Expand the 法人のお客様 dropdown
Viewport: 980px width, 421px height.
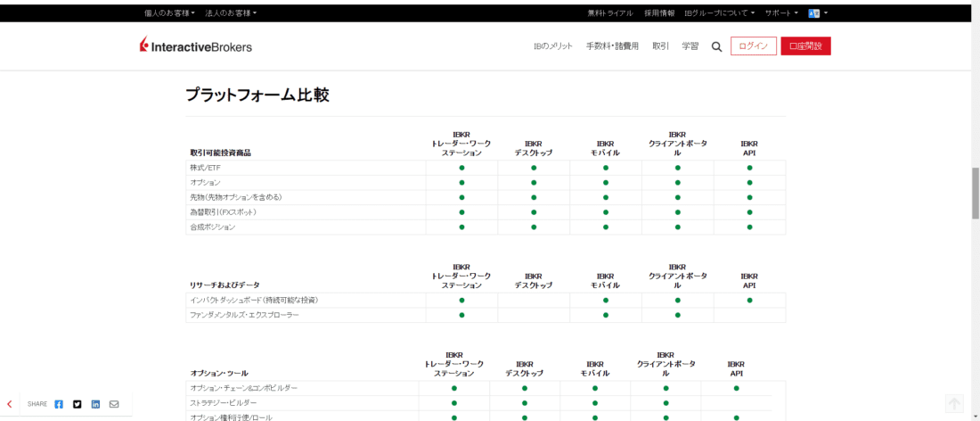[231, 13]
